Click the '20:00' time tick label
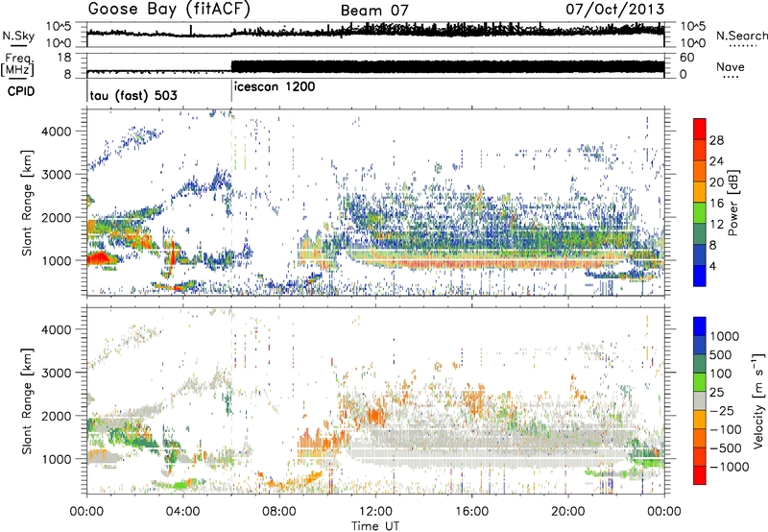The height and width of the screenshot is (532, 768). (x=568, y=512)
